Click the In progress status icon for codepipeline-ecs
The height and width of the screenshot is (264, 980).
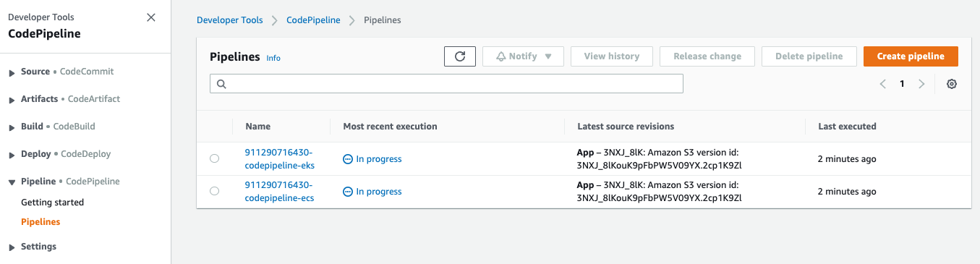348,192
